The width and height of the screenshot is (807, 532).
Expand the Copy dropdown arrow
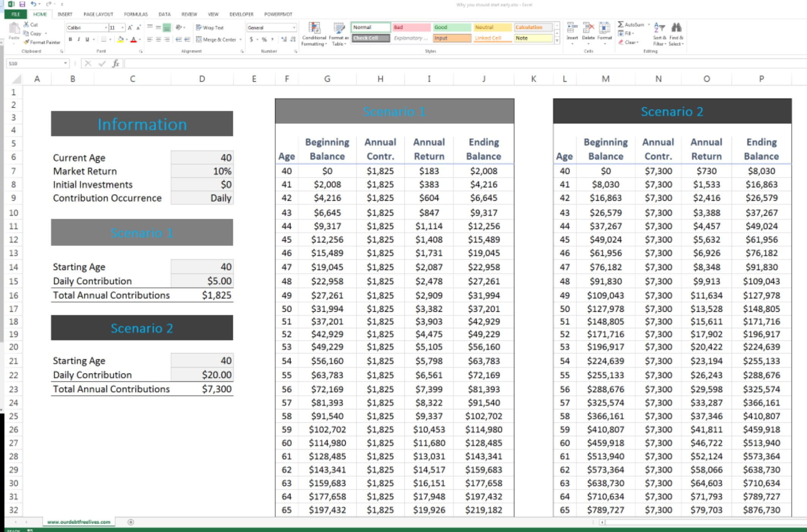(46, 33)
